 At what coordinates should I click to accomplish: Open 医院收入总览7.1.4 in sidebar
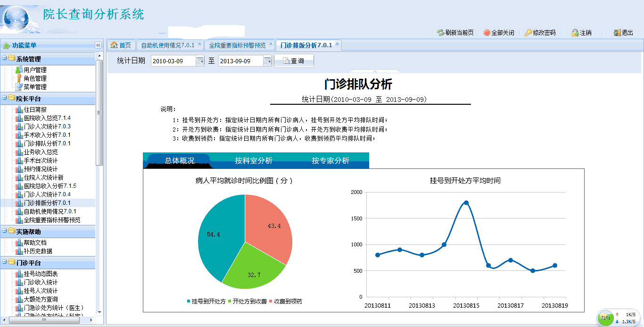pyautogui.click(x=47, y=118)
